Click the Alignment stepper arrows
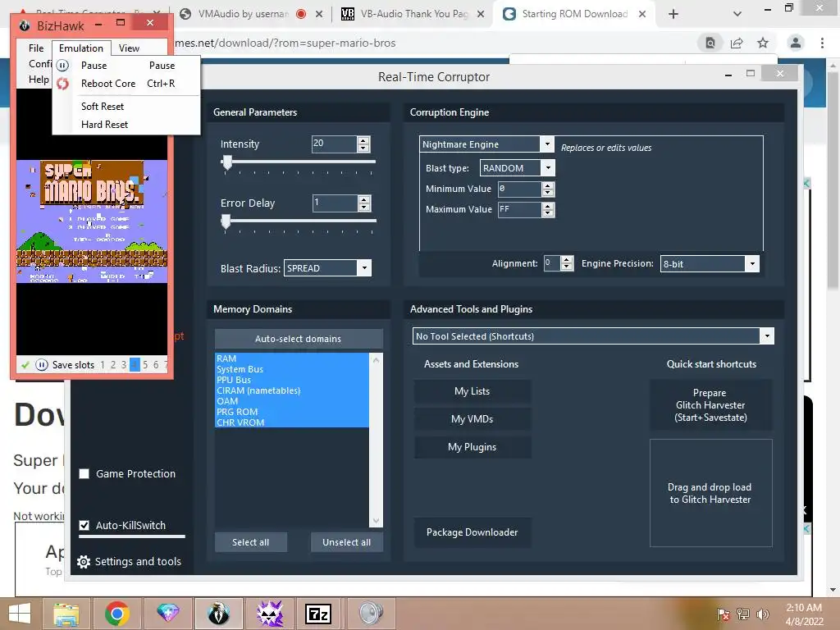 pyautogui.click(x=567, y=263)
